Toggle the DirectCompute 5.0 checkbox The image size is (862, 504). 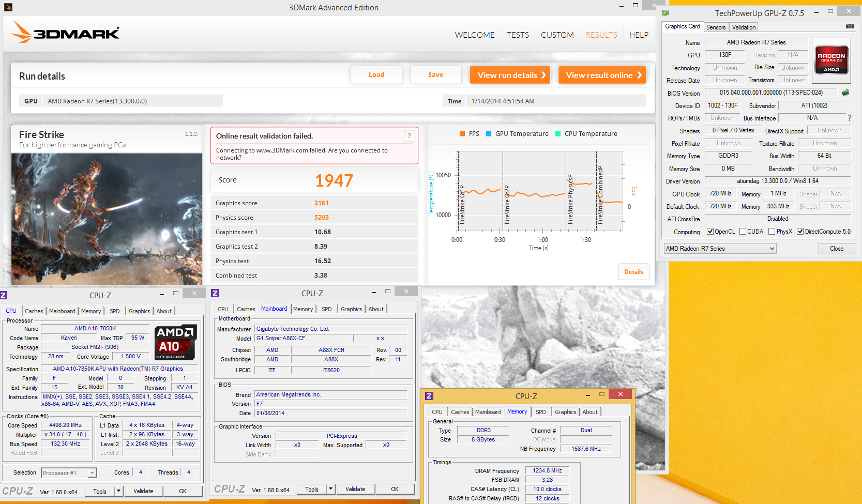800,232
